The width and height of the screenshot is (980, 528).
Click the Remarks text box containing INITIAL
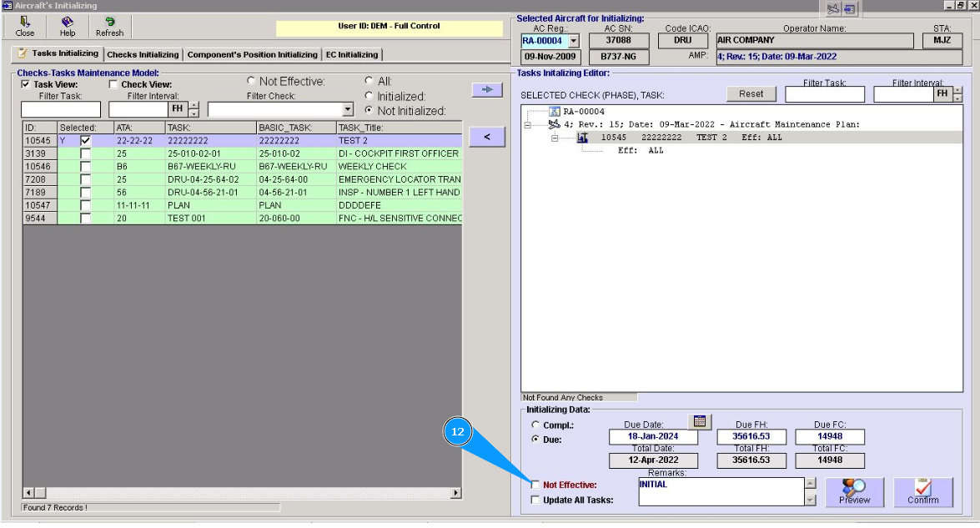(721, 492)
